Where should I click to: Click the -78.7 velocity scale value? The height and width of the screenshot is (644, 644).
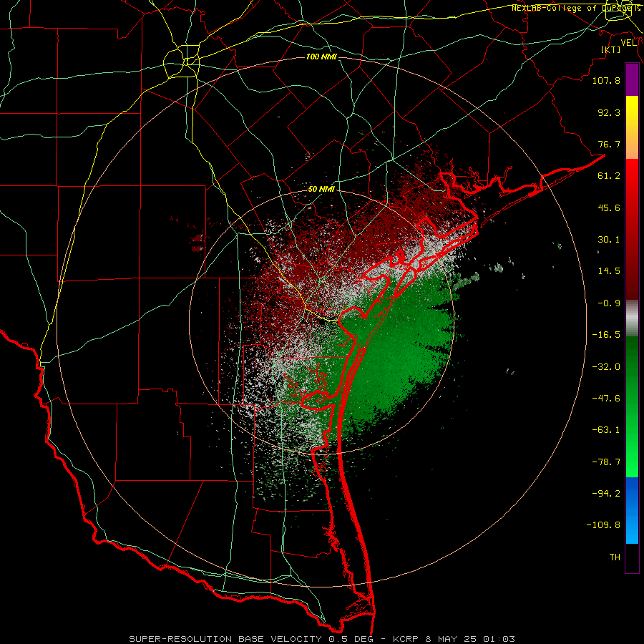click(x=606, y=462)
